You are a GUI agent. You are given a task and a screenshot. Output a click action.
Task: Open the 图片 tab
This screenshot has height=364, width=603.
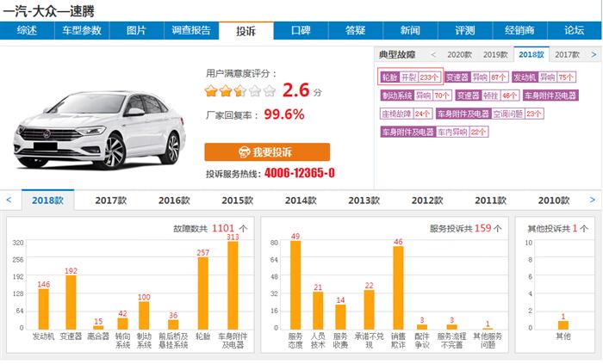(136, 30)
